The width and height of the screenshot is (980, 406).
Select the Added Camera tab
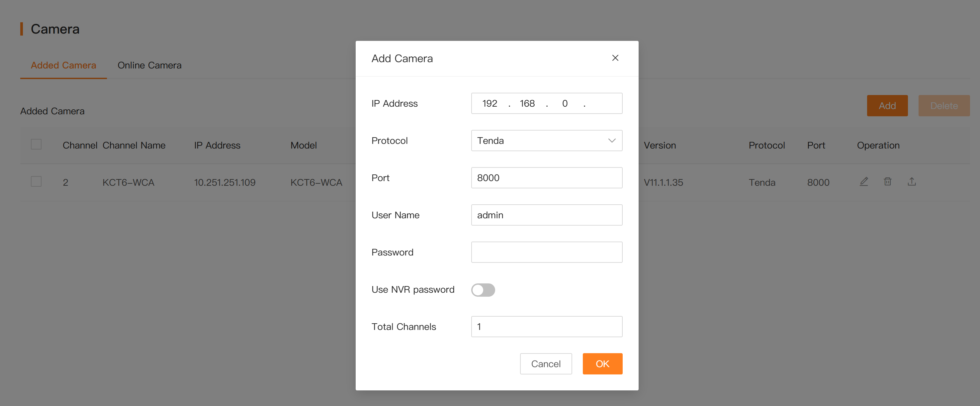point(63,65)
